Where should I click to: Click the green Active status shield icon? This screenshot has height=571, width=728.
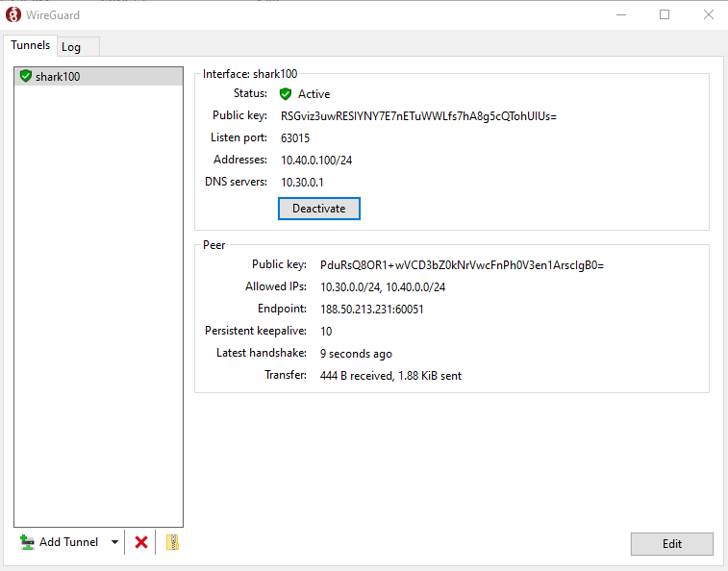(x=286, y=94)
